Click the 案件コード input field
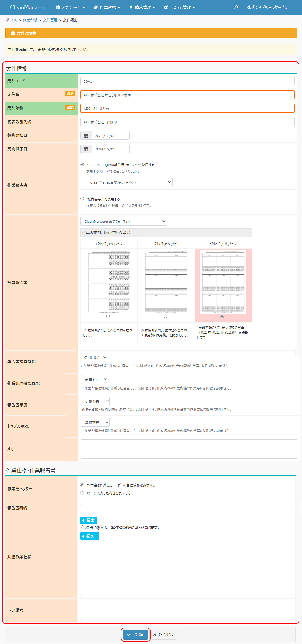The height and width of the screenshot is (644, 302). click(x=187, y=81)
